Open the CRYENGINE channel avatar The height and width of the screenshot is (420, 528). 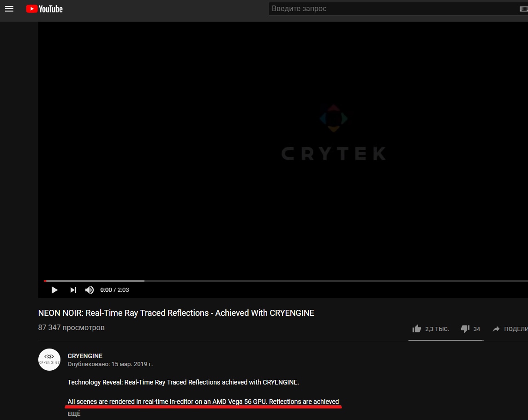point(49,360)
